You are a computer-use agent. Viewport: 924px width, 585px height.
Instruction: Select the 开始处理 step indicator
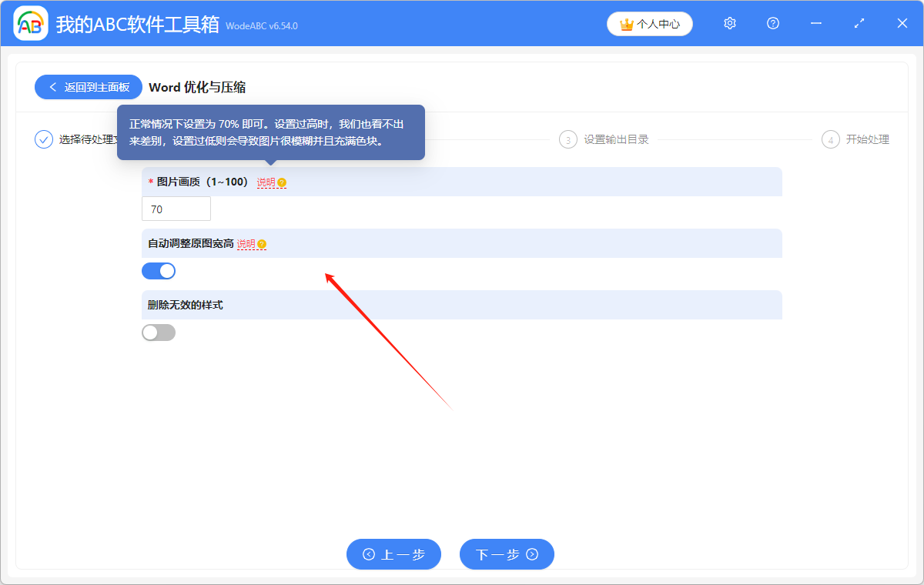point(830,139)
